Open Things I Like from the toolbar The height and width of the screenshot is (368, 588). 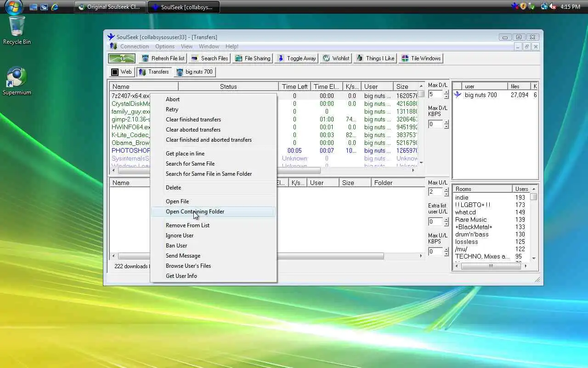[375, 58]
